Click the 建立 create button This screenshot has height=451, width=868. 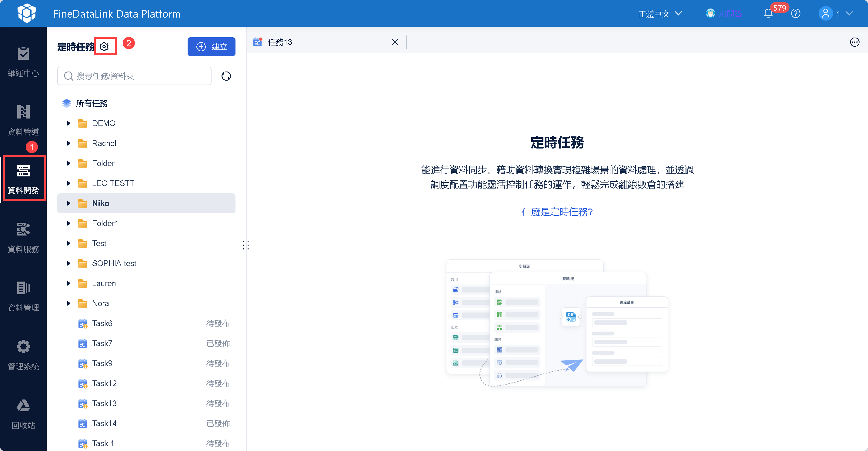click(x=211, y=46)
